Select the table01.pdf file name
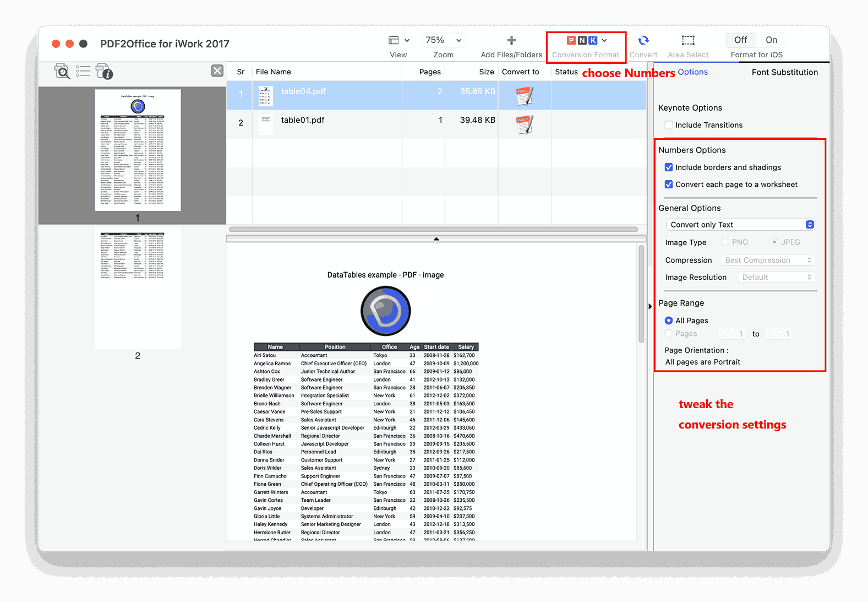The height and width of the screenshot is (602, 868). coord(303,120)
